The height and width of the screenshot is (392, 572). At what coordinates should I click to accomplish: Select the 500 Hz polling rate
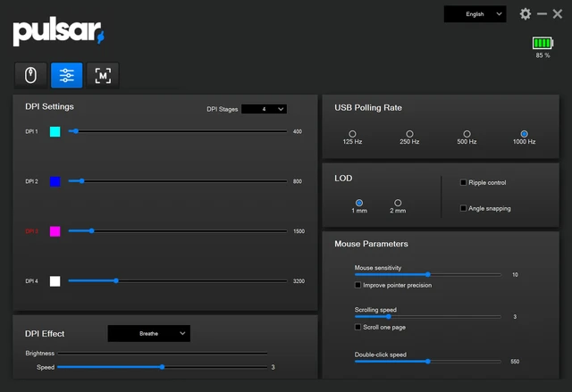(467, 134)
